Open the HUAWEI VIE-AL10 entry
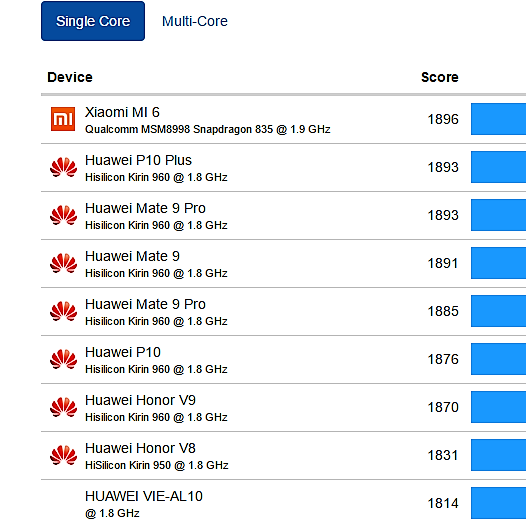This screenshot has width=526, height=527. 144,496
